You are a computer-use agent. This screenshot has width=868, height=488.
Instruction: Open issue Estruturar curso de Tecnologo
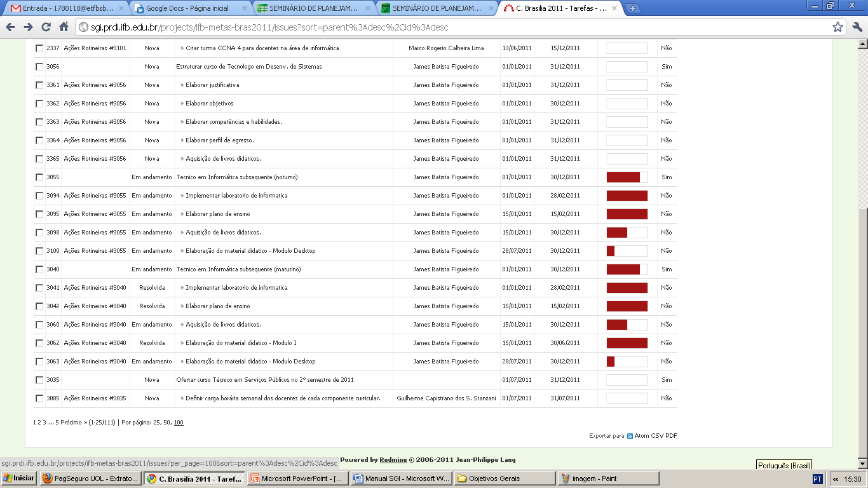249,67
